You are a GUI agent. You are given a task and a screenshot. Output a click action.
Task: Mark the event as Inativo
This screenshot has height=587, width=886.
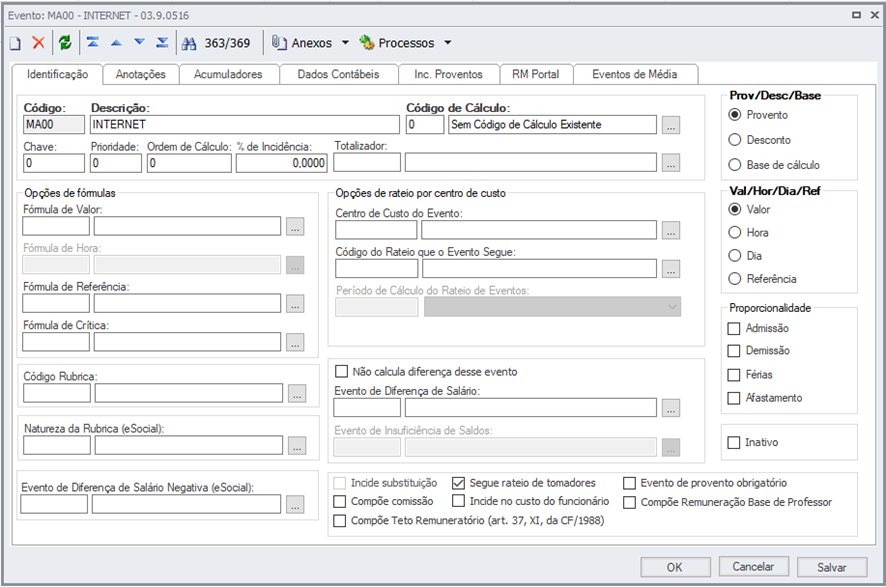[733, 442]
